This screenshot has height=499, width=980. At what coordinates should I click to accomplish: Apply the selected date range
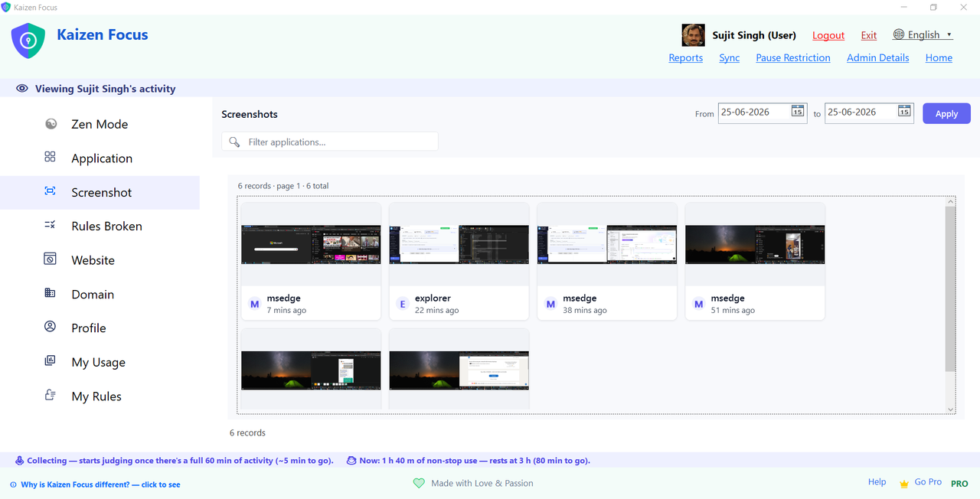pyautogui.click(x=946, y=113)
